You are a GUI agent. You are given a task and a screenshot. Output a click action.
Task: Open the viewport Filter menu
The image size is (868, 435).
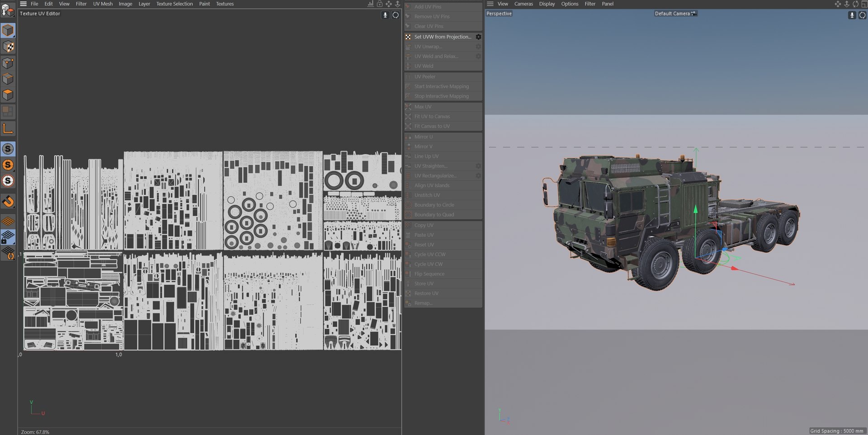click(590, 4)
